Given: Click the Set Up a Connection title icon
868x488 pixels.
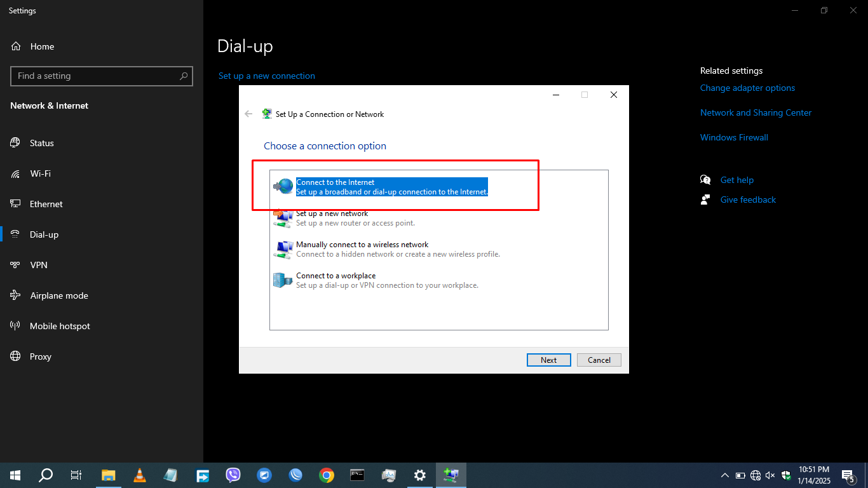Looking at the screenshot, I should 268,114.
